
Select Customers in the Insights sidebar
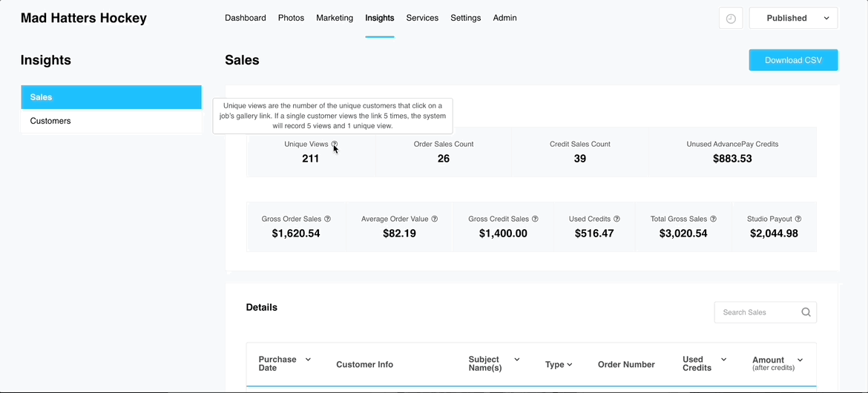click(x=111, y=121)
